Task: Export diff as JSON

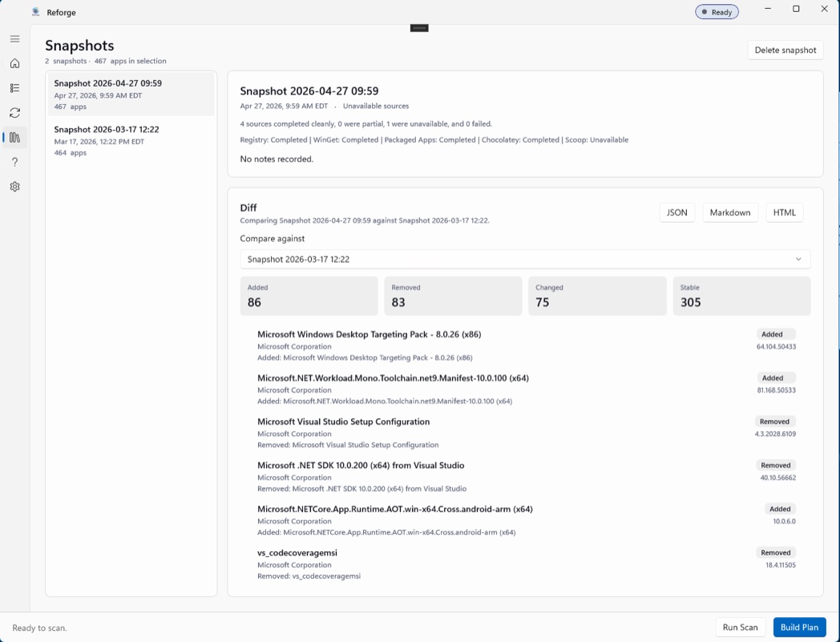Action: [677, 212]
